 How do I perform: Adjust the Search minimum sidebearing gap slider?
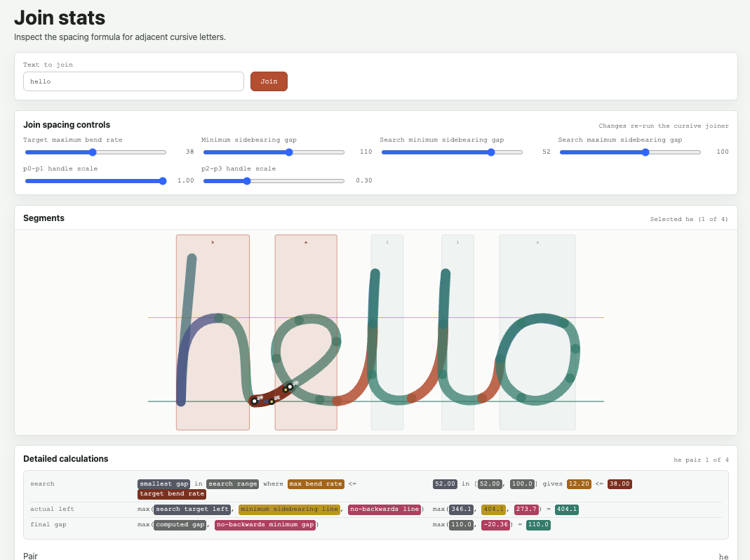click(452, 152)
